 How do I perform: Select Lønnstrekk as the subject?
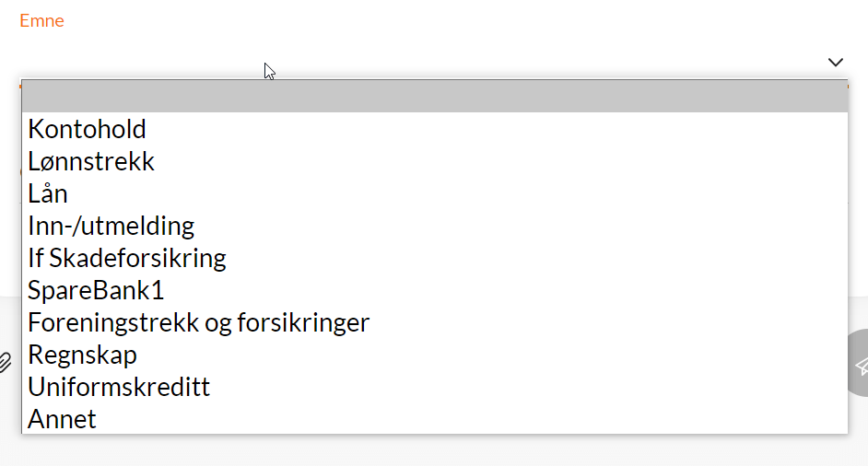point(91,162)
